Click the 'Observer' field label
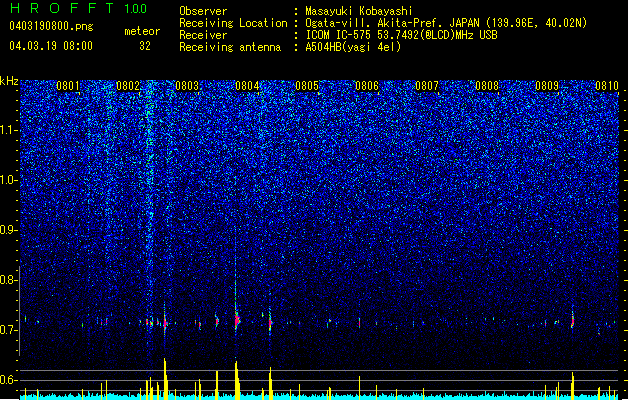Image resolution: width=629 pixels, height=400 pixels. click(x=203, y=11)
